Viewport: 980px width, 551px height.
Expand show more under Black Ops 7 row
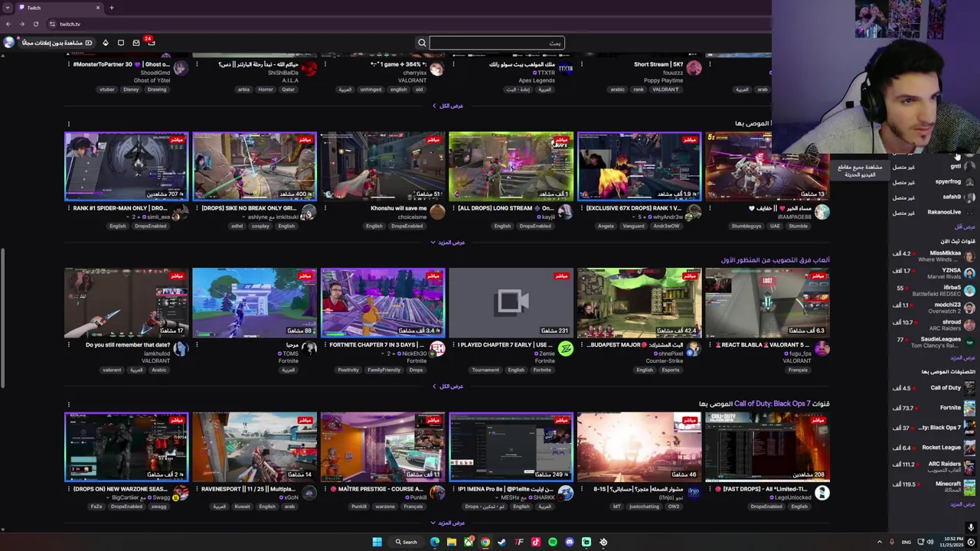pyautogui.click(x=448, y=523)
